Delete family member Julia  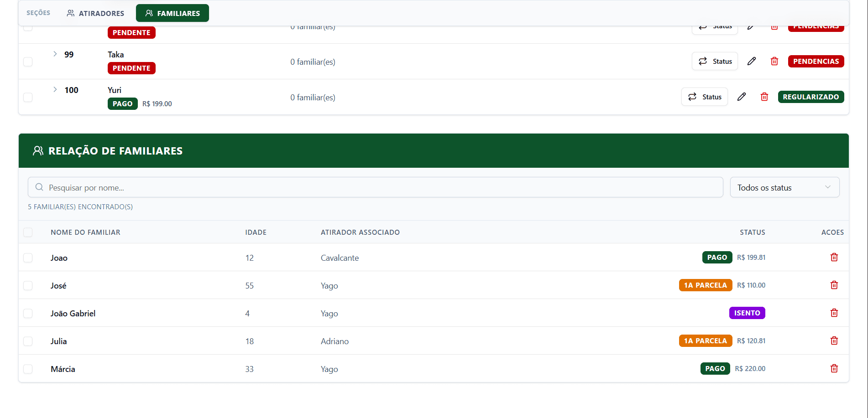(834, 341)
